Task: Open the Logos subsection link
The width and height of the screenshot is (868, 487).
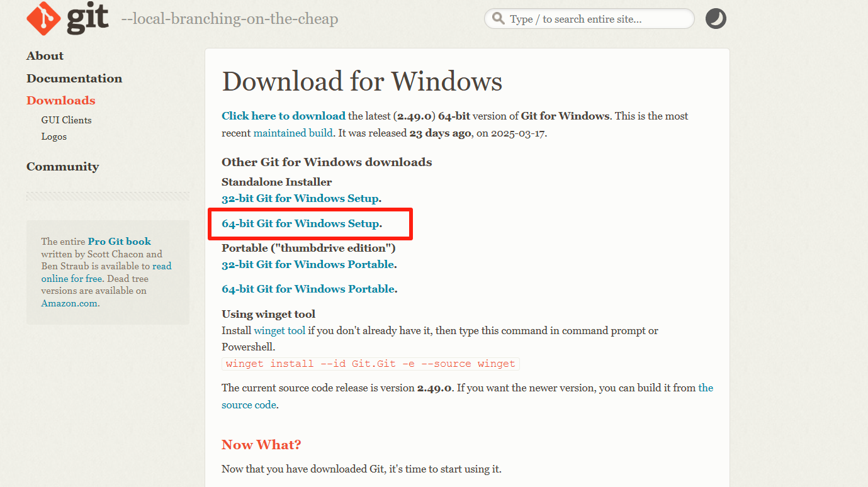Action: 54,137
